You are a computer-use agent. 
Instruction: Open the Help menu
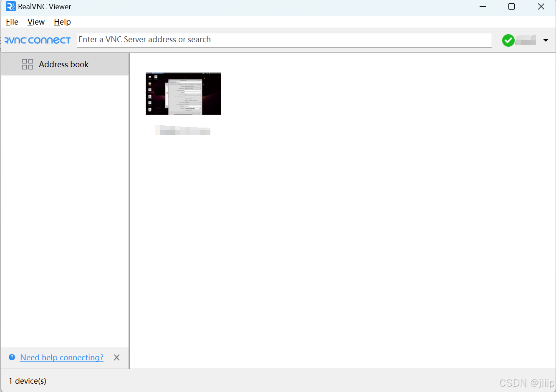pos(62,22)
